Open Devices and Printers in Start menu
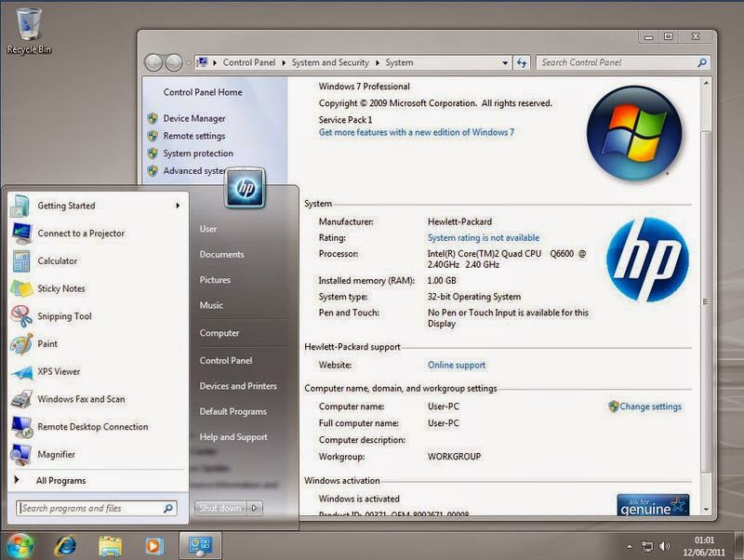 click(x=237, y=386)
